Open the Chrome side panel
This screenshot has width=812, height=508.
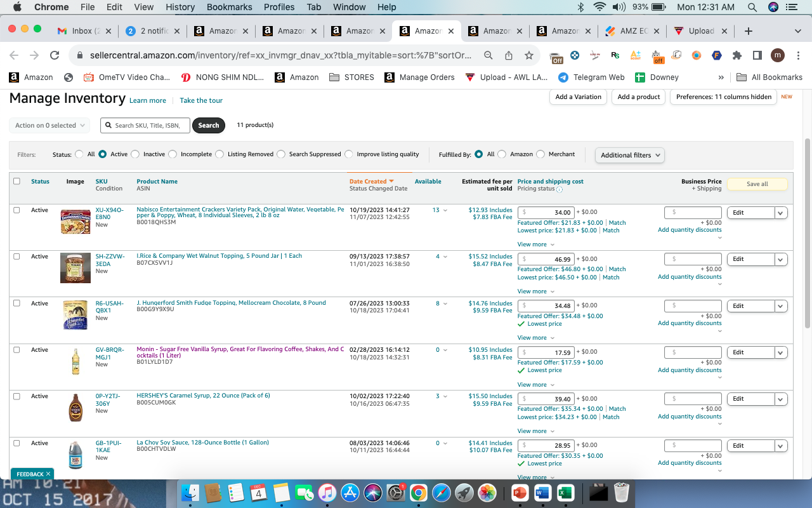click(757, 55)
